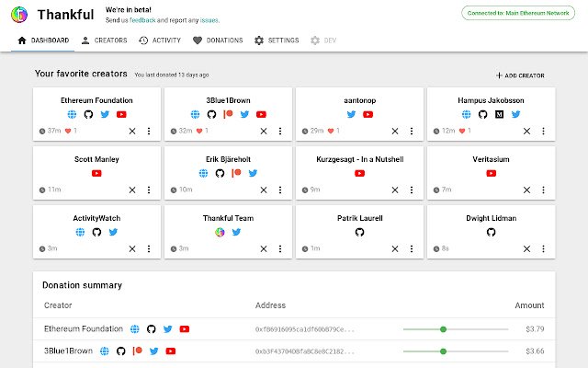The width and height of the screenshot is (588, 368).
Task: Switch to the Activity tab
Action: coord(160,40)
